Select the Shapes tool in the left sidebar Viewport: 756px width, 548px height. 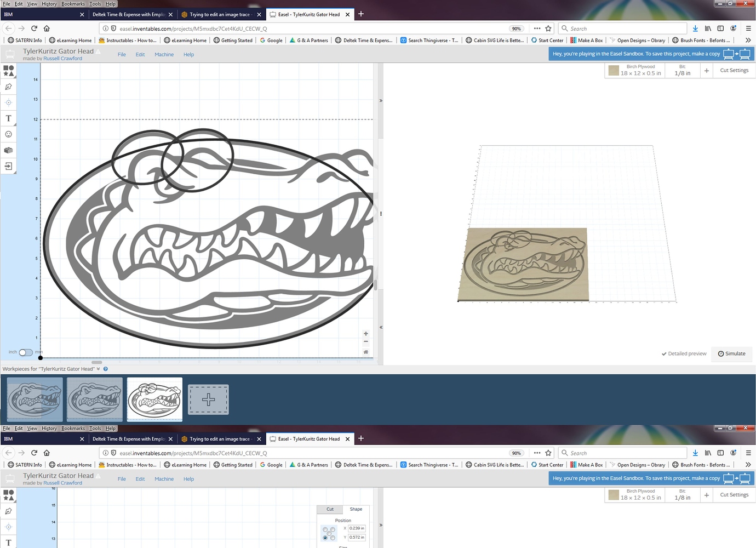tap(8, 70)
